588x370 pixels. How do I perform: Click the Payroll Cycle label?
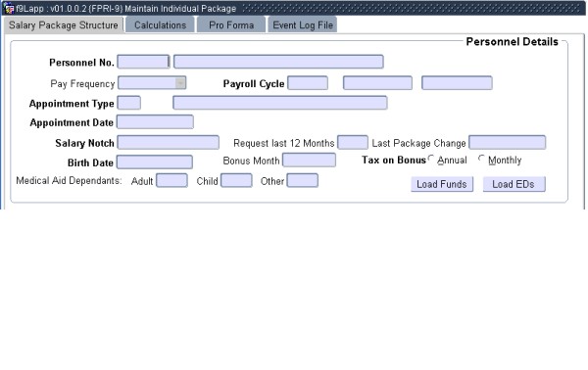click(254, 84)
